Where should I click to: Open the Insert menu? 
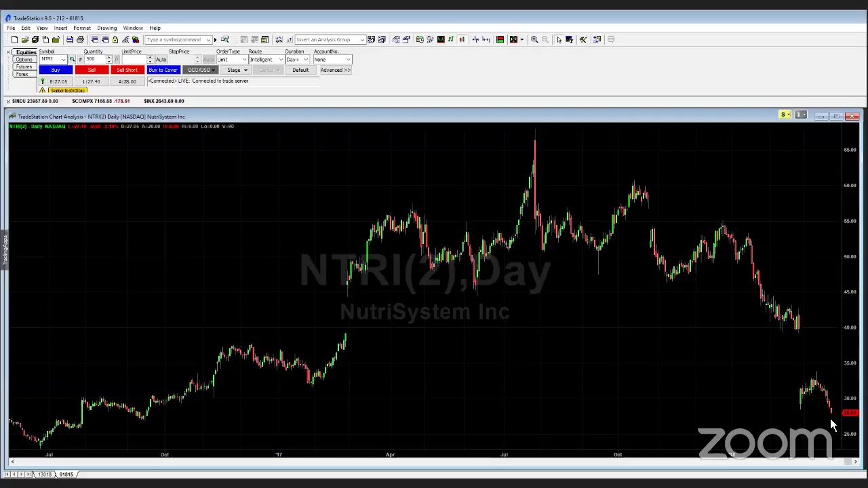[x=60, y=28]
